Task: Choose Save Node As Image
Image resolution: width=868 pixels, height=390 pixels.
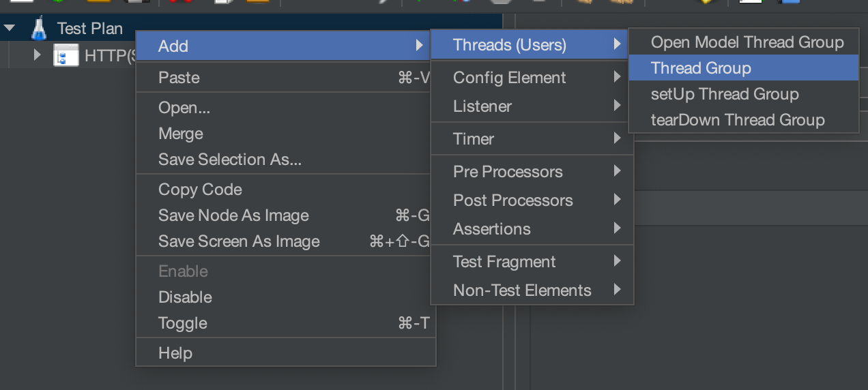Action: tap(233, 215)
